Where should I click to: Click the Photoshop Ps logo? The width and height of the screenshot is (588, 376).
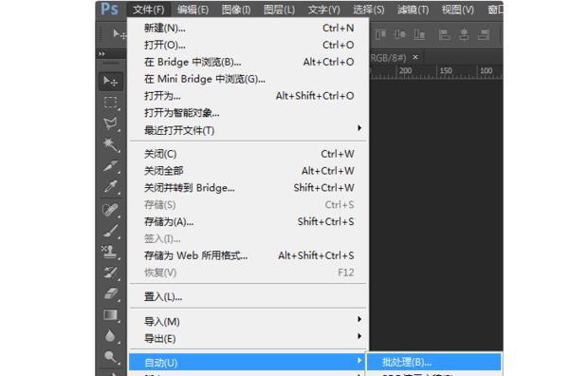(x=109, y=9)
